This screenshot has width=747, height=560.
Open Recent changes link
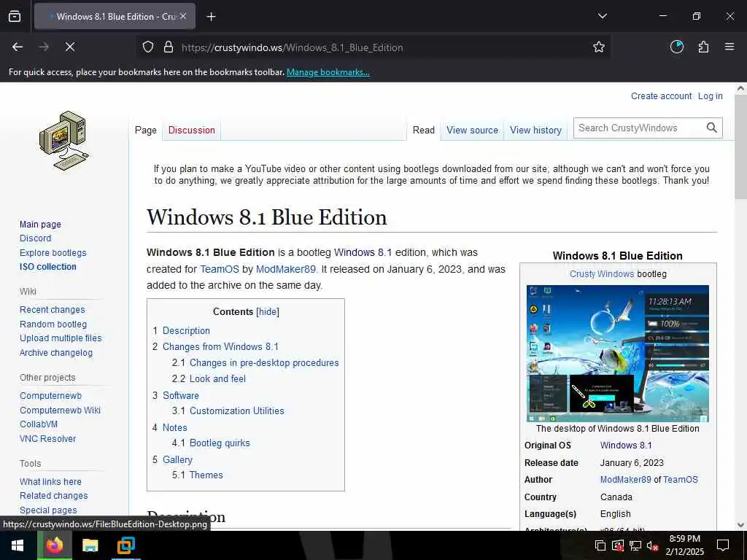(53, 309)
